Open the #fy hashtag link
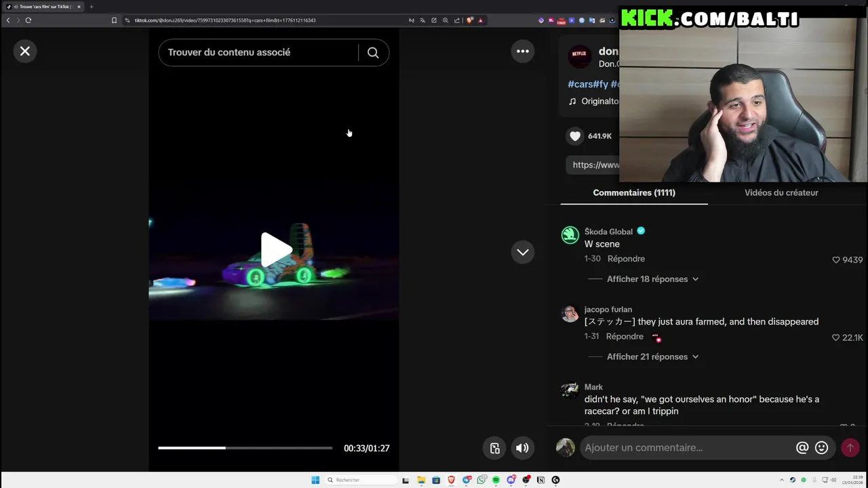The height and width of the screenshot is (488, 868). click(x=600, y=84)
